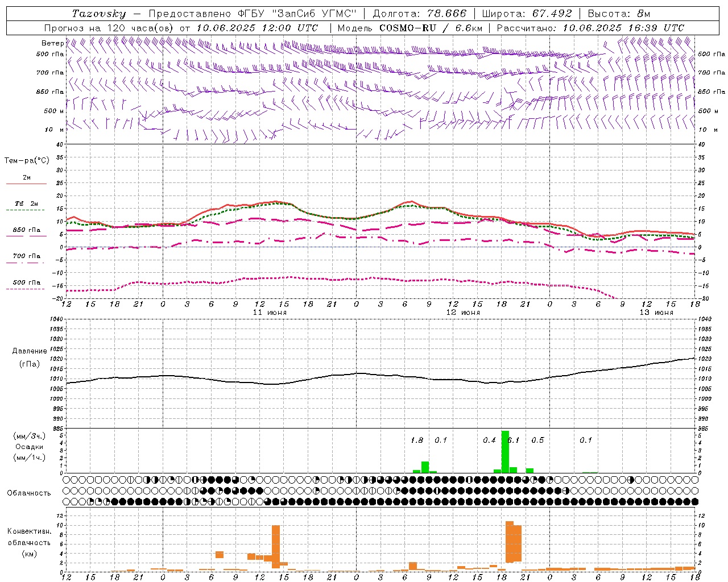Viewport: 728px width, 582px height.
Task: Click the '13 июня' date label
Action: (x=656, y=313)
